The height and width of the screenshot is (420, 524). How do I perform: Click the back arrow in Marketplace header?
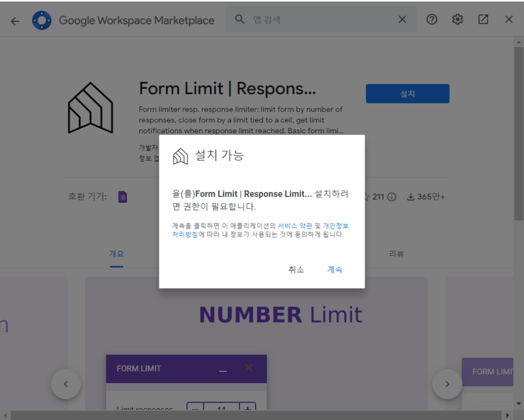click(15, 21)
